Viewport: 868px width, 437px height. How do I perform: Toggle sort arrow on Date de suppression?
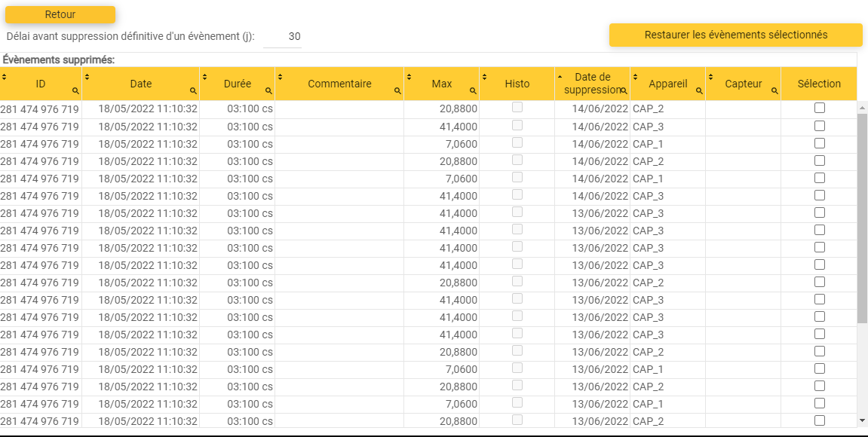coord(560,77)
